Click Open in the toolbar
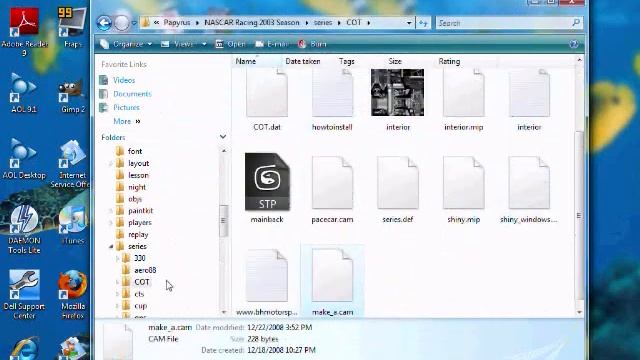Screen dimensions: 640x360 [x=231, y=44]
